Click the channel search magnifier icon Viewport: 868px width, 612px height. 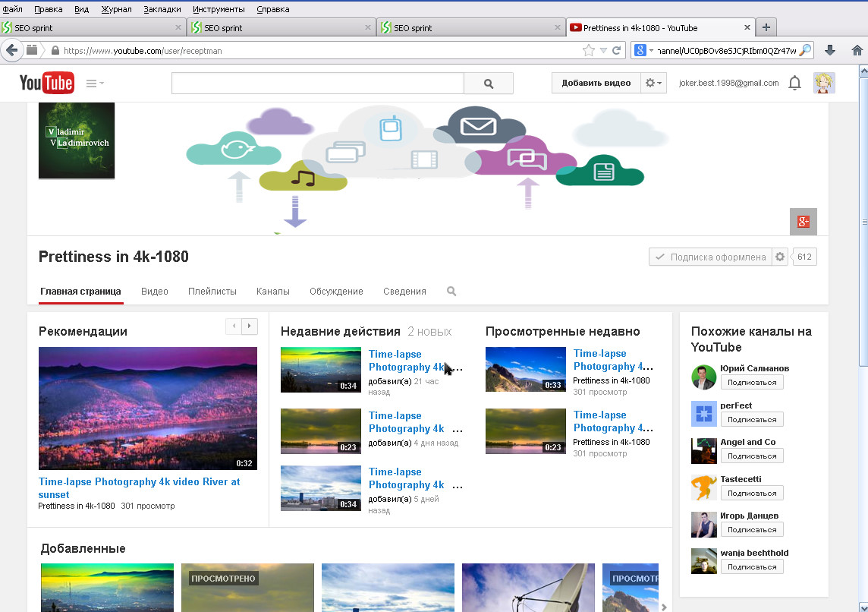(x=451, y=292)
